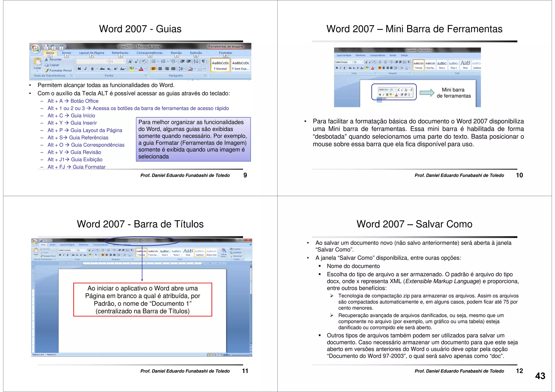The height and width of the screenshot is (392, 555).
Task: Click grow font icon in mini toolbar
Action: tap(399, 90)
